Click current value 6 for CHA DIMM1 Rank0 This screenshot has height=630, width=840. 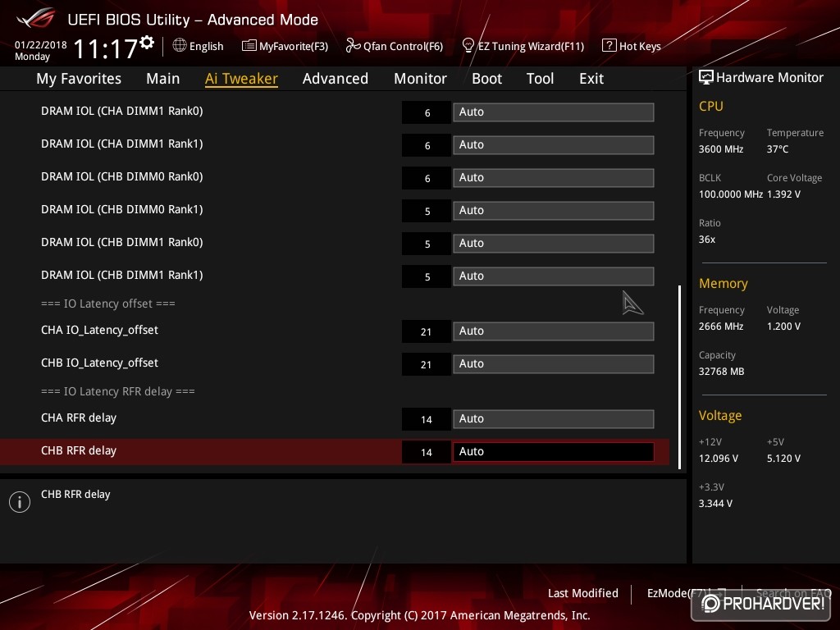click(x=427, y=112)
